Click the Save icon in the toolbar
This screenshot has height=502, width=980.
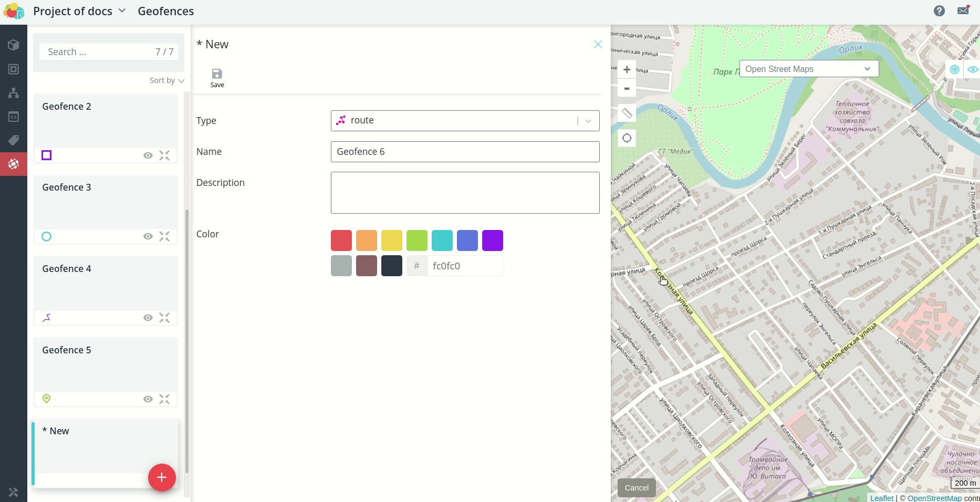(x=217, y=77)
